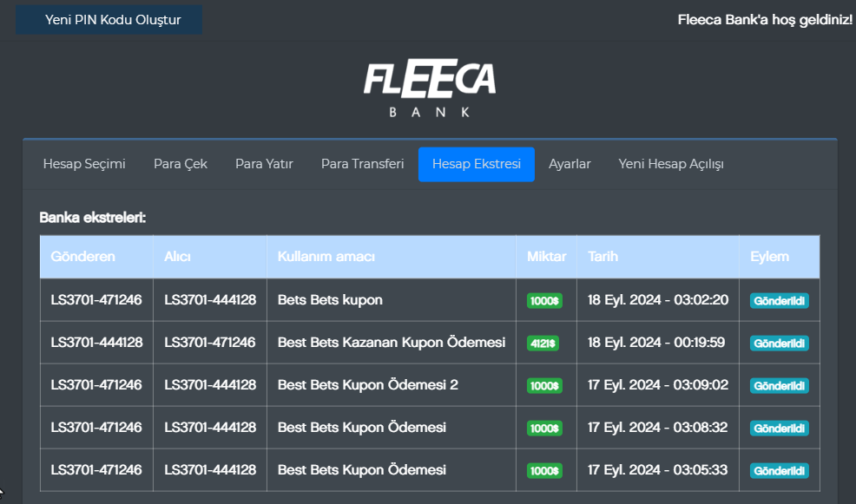Select the active Hesap Ekstresi tab
This screenshot has width=856, height=504.
click(476, 164)
